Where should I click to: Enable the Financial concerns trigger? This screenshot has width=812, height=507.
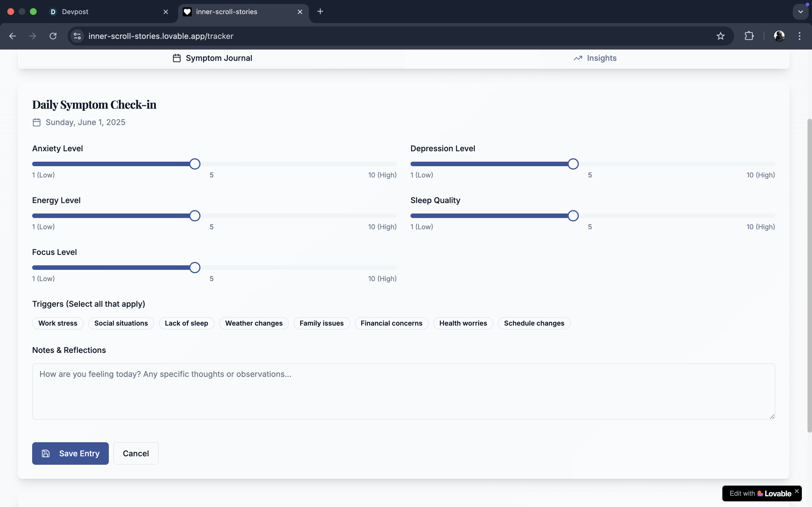(x=391, y=323)
